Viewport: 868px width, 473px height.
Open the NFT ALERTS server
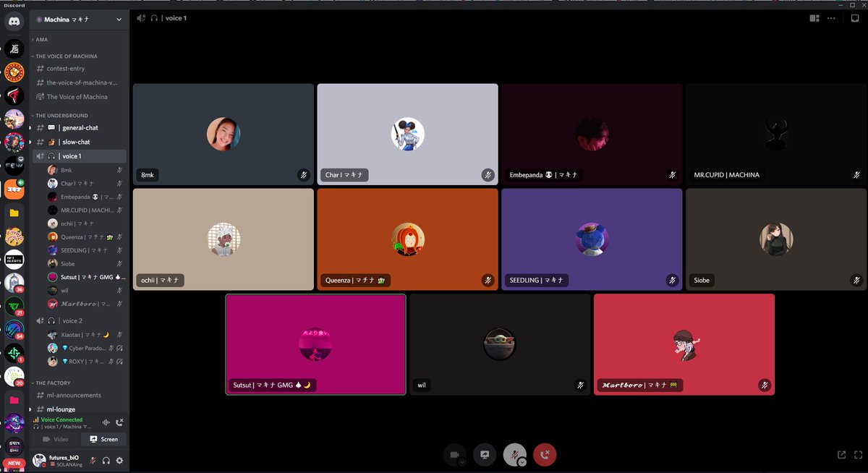click(14, 260)
